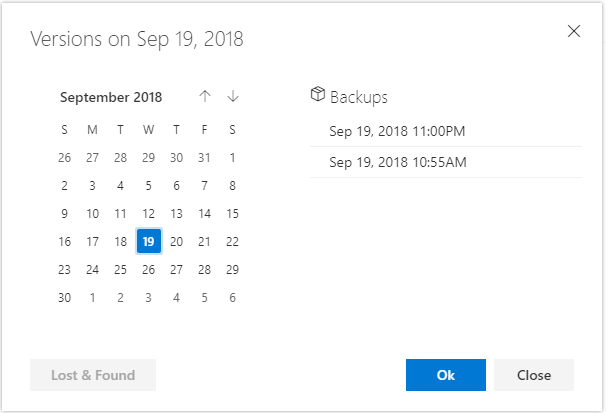Click the September 2018 month header
The height and width of the screenshot is (413, 606).
(x=111, y=97)
